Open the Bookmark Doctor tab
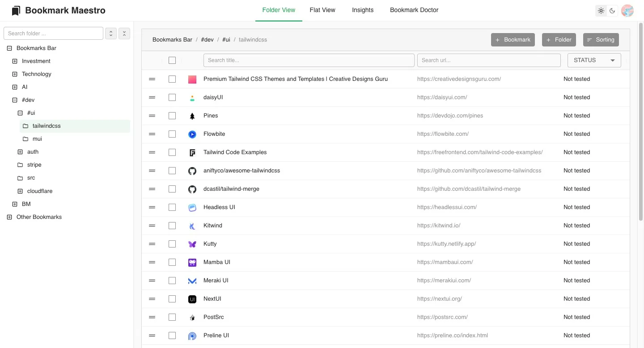This screenshot has height=348, width=644. pyautogui.click(x=414, y=10)
